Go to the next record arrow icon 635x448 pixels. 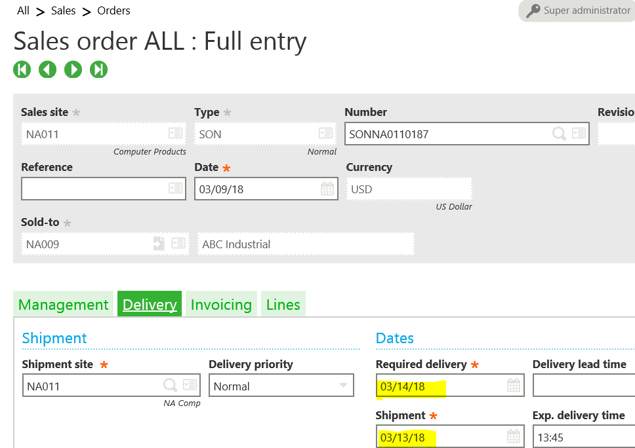coord(73,69)
